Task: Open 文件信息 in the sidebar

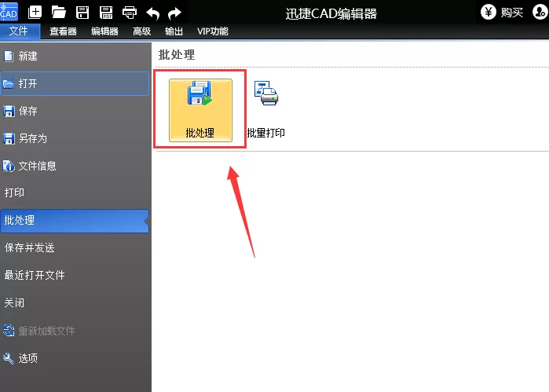Action: pyautogui.click(x=75, y=166)
